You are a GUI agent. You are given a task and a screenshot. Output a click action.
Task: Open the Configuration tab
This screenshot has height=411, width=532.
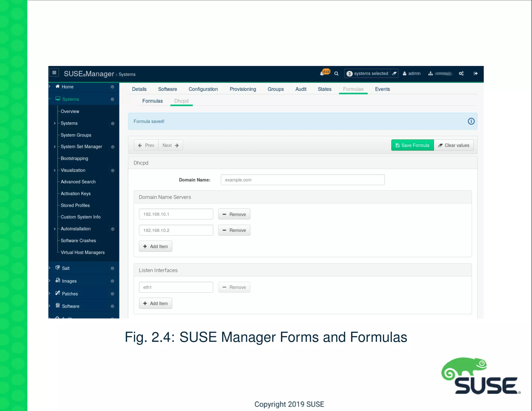coord(203,89)
